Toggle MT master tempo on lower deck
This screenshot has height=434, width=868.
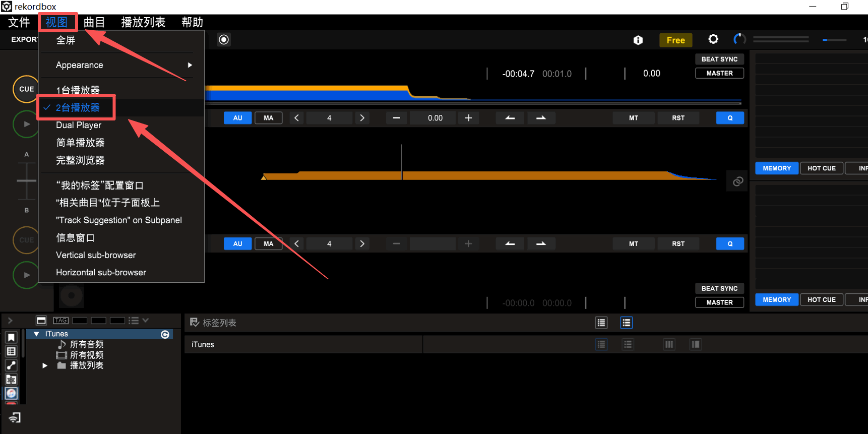pyautogui.click(x=633, y=244)
